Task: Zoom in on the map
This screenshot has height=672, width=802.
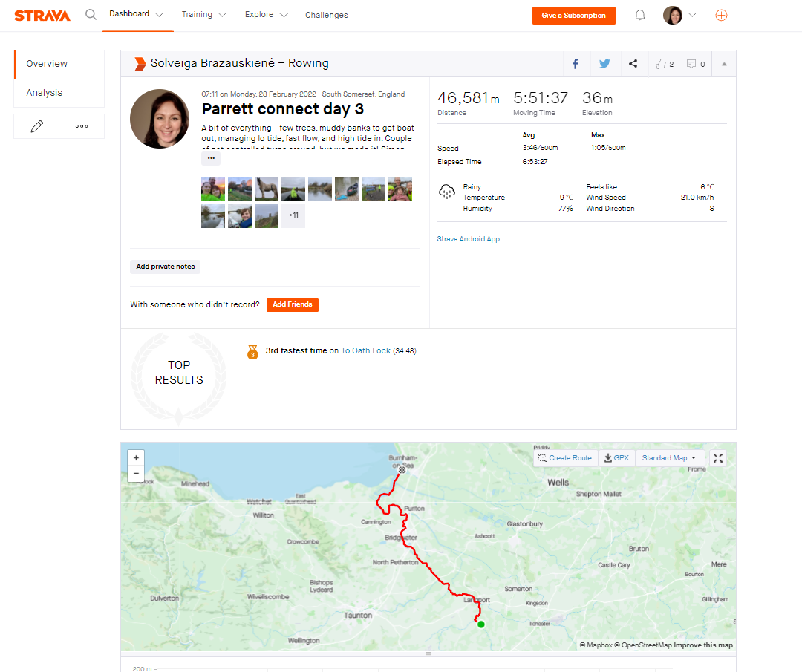Action: pyautogui.click(x=136, y=457)
